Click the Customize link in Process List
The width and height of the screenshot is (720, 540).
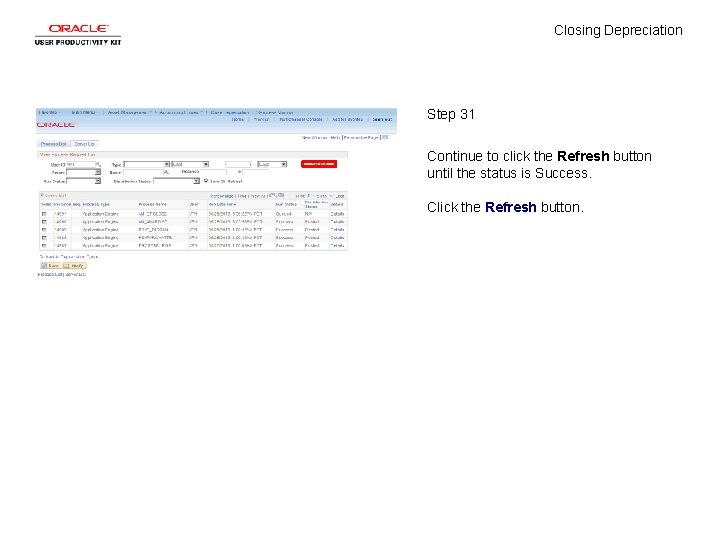(x=222, y=196)
